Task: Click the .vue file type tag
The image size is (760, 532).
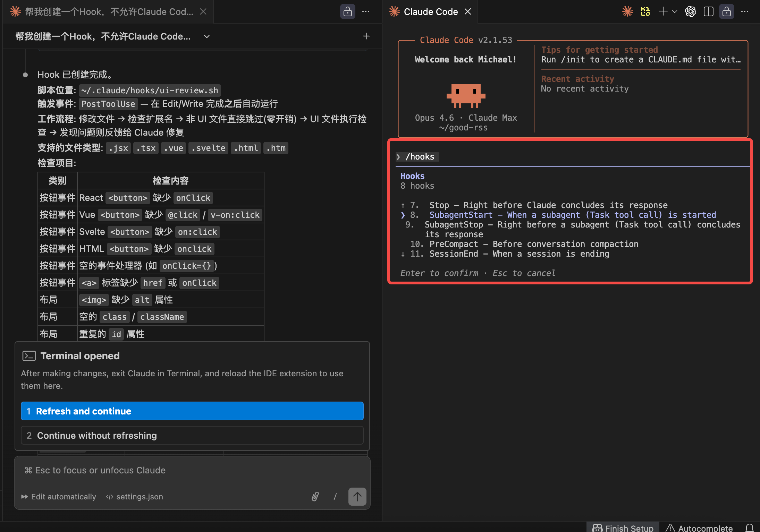Action: tap(174, 148)
